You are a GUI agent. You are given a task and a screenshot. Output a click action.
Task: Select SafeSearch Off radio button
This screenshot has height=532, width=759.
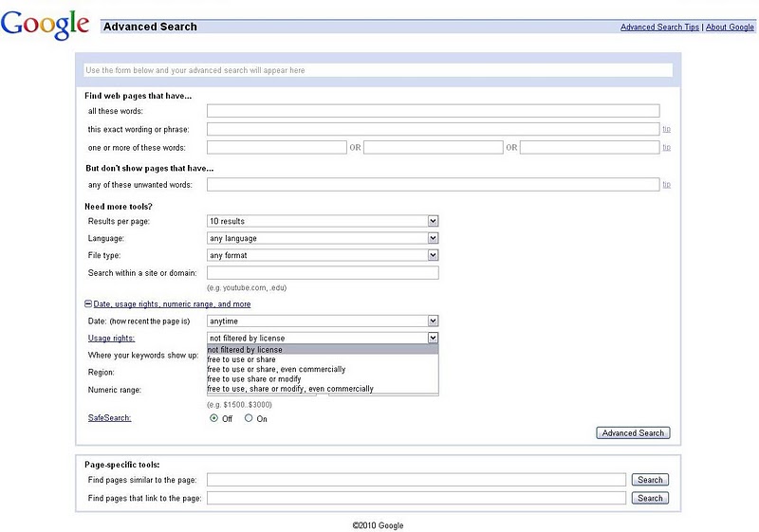213,418
